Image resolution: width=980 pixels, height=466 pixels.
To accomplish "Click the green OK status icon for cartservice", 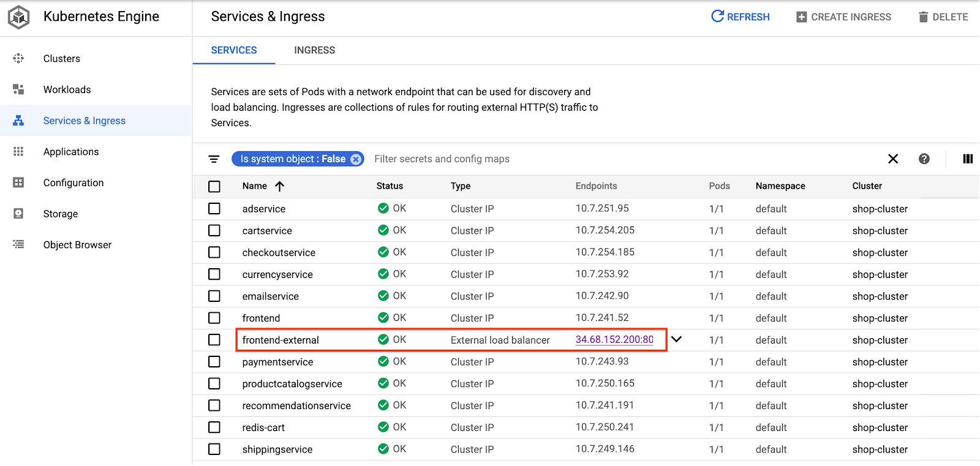I will (383, 230).
